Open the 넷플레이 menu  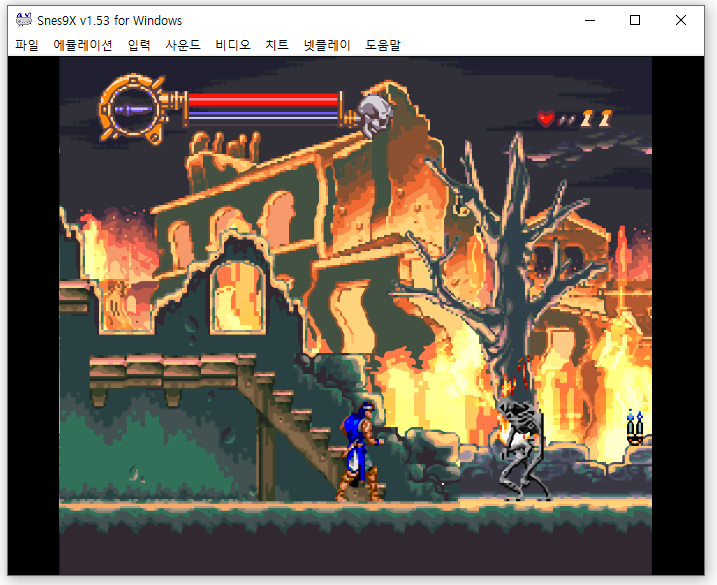click(327, 45)
